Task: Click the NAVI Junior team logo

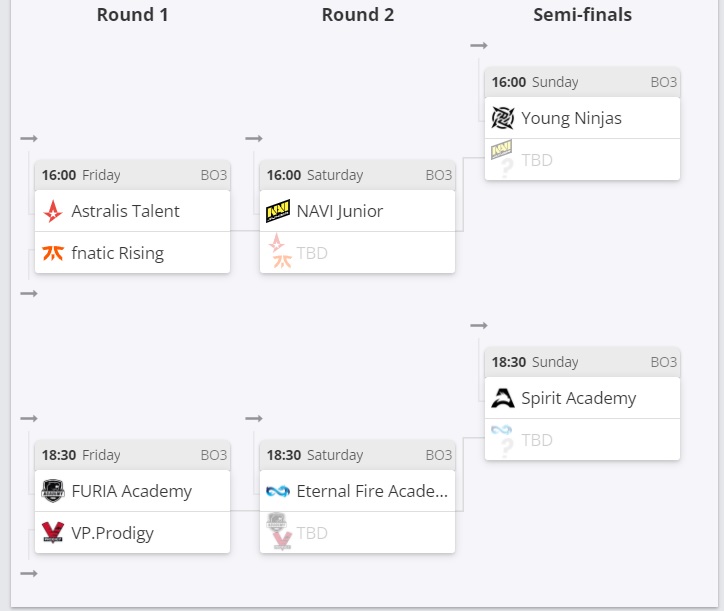Action: tap(278, 211)
